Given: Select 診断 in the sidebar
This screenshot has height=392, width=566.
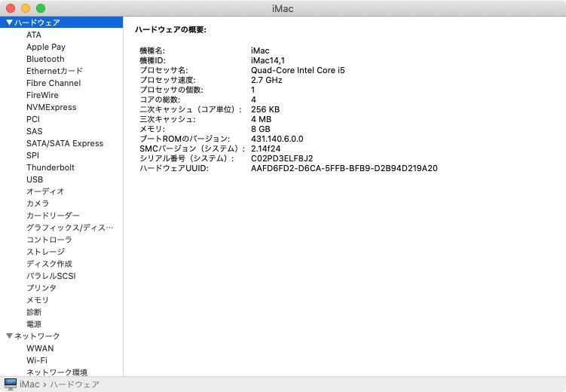Looking at the screenshot, I should click(34, 312).
